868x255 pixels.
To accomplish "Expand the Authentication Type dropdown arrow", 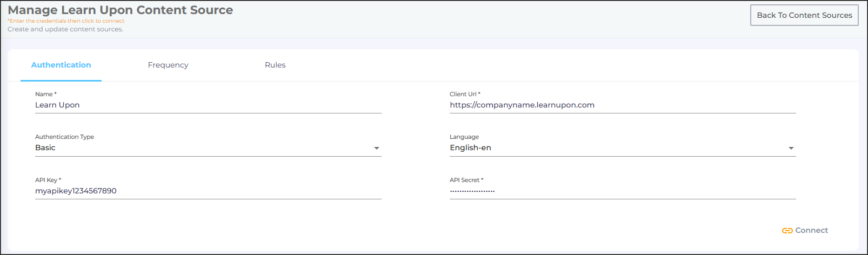I will 377,148.
